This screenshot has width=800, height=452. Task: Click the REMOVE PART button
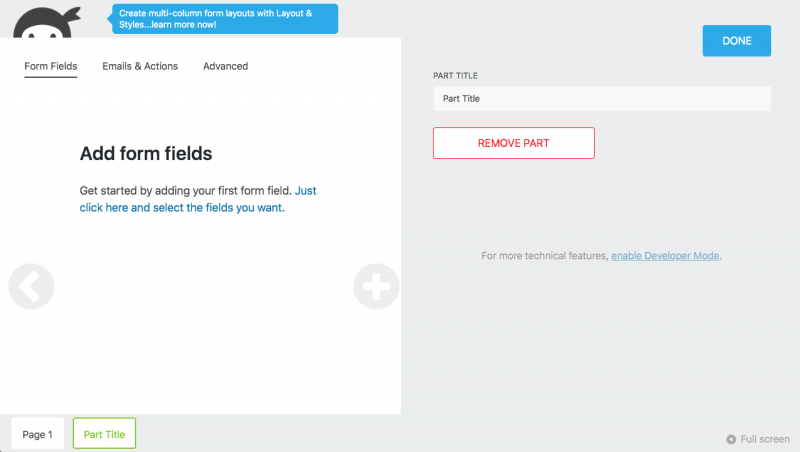pos(513,143)
